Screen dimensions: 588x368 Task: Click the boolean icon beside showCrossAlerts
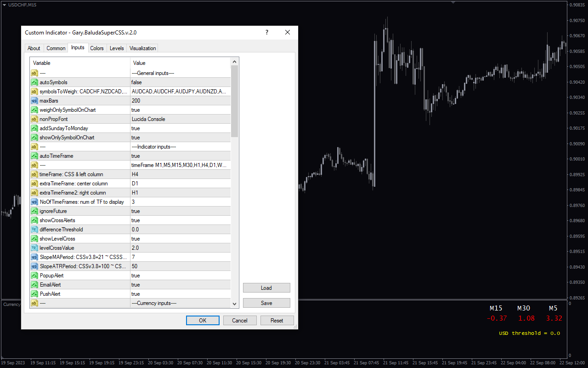(34, 220)
